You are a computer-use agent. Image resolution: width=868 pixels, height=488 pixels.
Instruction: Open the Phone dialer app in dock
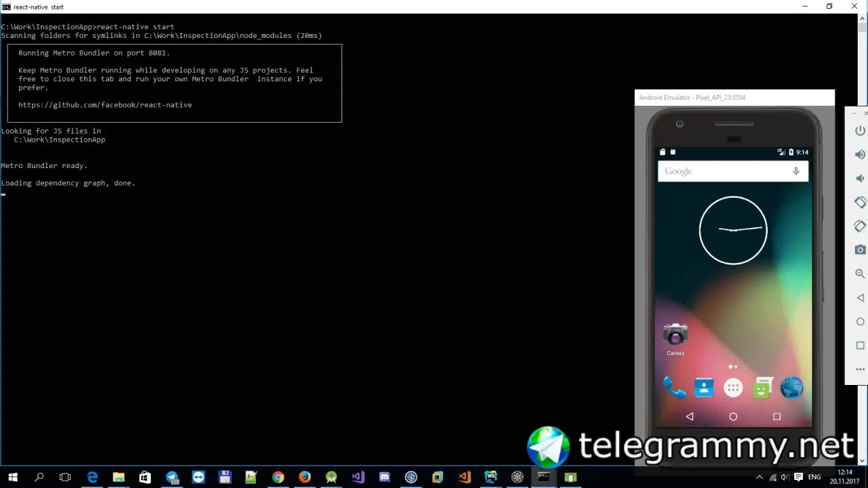tap(675, 388)
